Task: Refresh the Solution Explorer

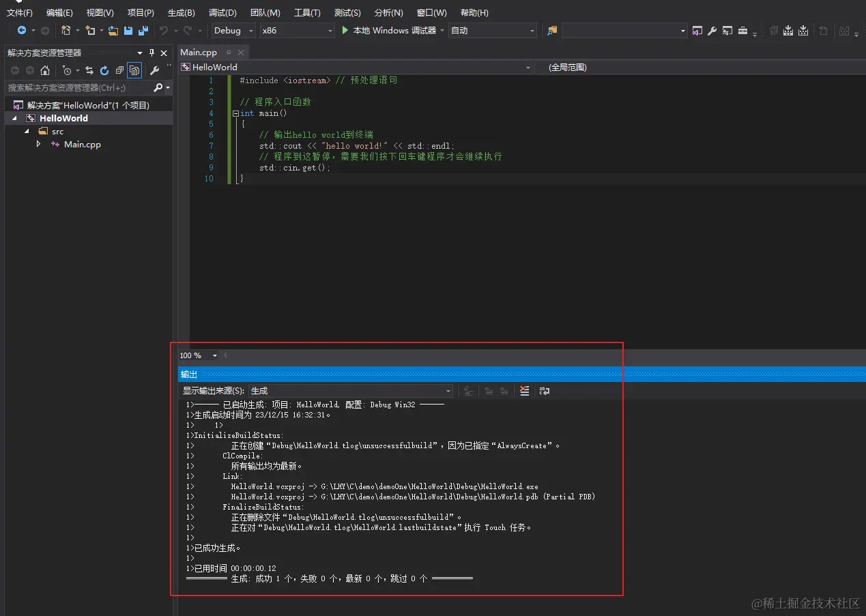Action: (x=104, y=70)
